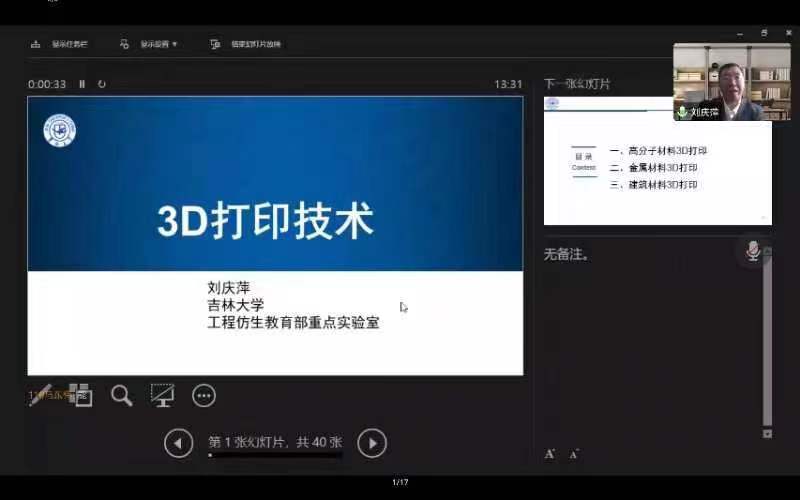Click the current 3D打印技术 slide view
This screenshot has width=800, height=500.
click(x=275, y=235)
